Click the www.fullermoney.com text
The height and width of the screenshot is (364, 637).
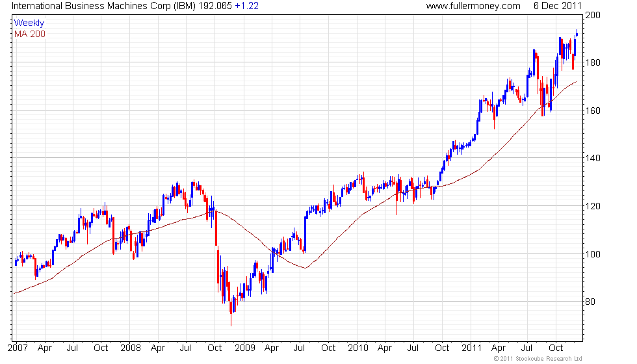click(473, 6)
